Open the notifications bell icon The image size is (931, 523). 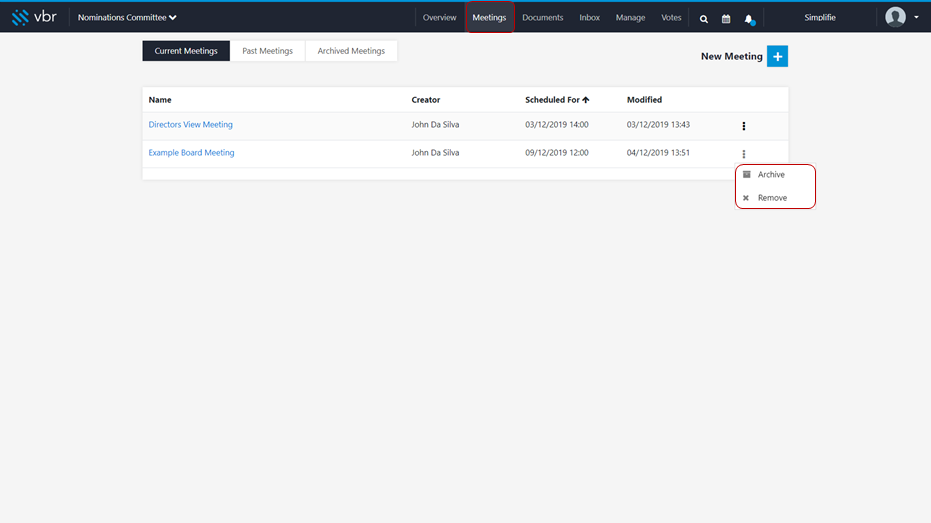(x=749, y=19)
